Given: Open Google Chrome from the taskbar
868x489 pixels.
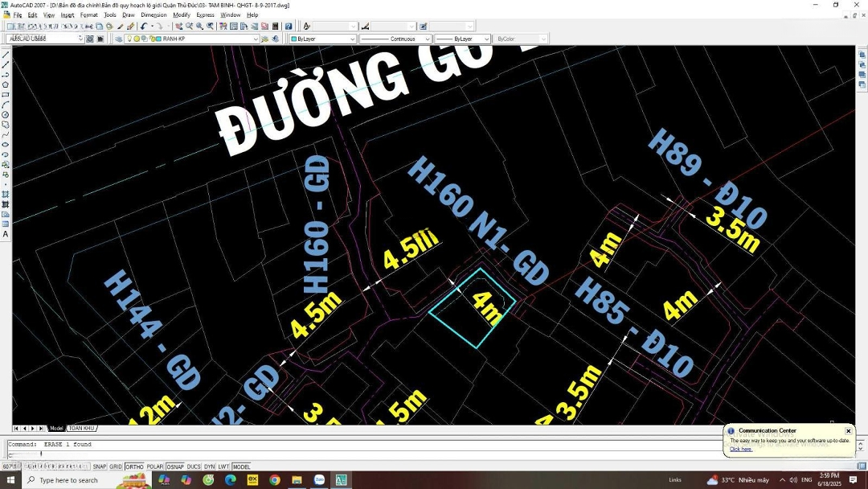Looking at the screenshot, I should click(x=275, y=480).
